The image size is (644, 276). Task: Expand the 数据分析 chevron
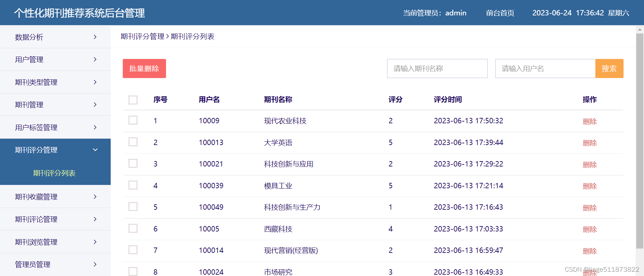coord(95,37)
